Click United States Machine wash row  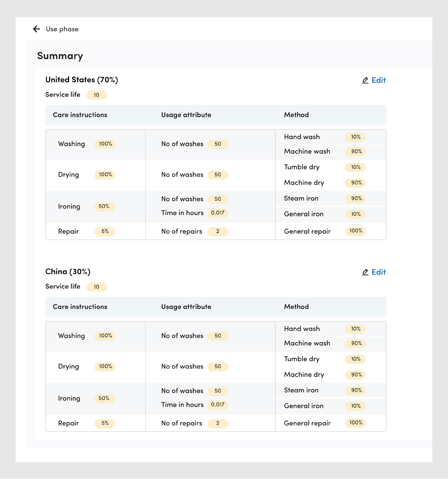307,151
